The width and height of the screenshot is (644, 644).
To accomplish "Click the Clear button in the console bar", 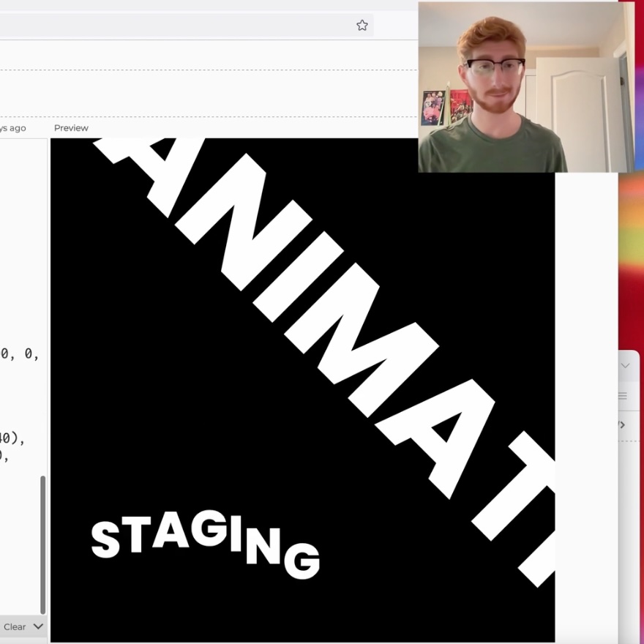I will (15, 626).
